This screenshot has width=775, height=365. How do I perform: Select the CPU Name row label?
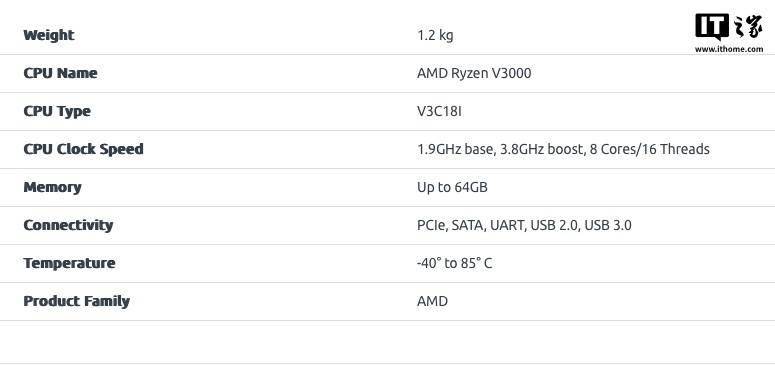click(x=60, y=73)
